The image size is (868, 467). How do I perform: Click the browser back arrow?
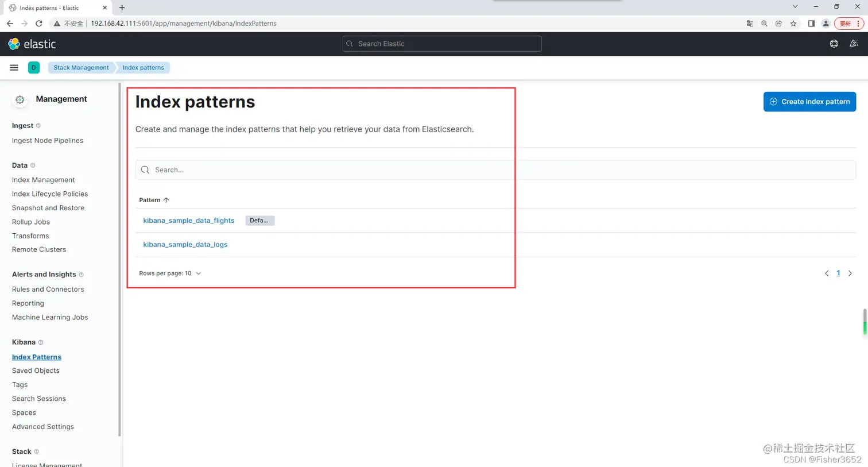[x=10, y=24]
